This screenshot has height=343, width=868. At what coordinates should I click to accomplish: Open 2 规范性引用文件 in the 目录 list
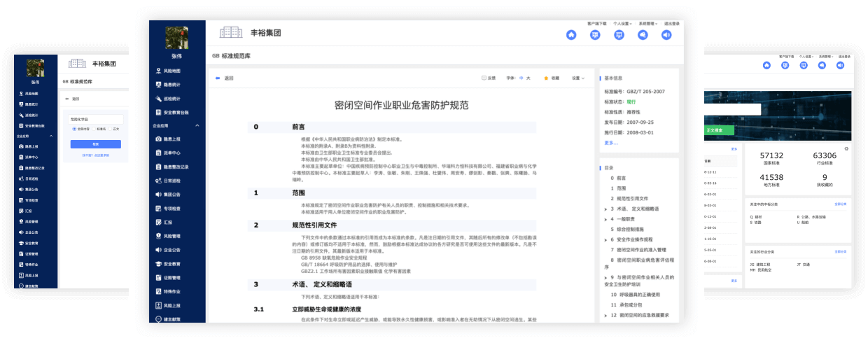pyautogui.click(x=629, y=199)
